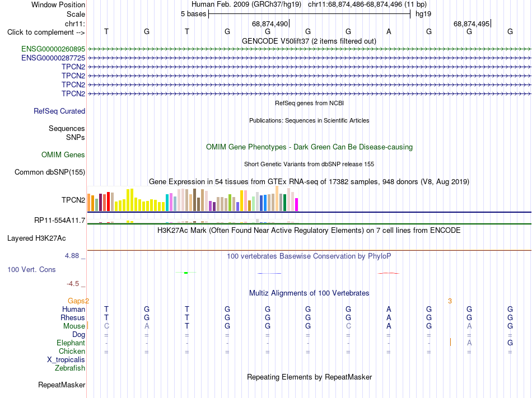
Task: Click the SNPs publications track label
Action: coord(76,137)
